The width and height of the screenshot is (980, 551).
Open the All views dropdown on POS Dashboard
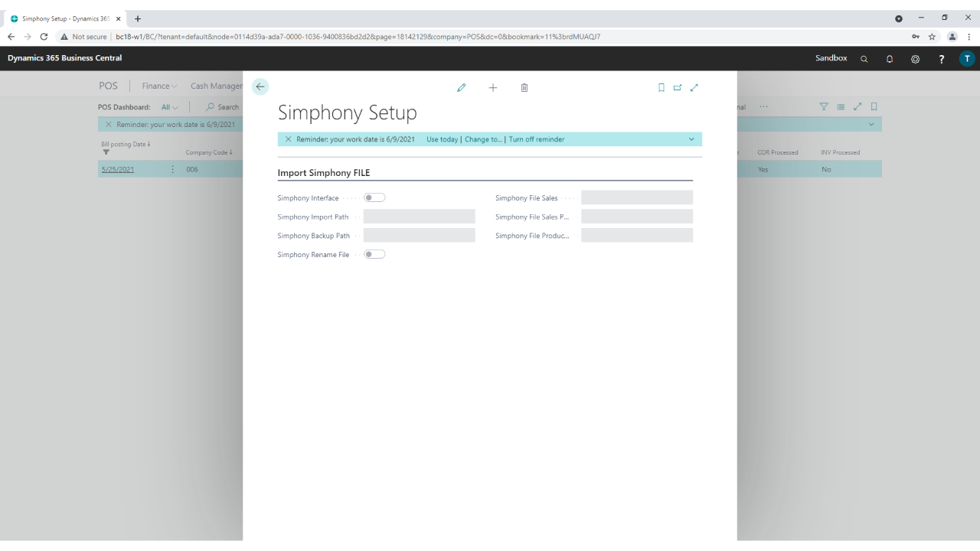[170, 107]
